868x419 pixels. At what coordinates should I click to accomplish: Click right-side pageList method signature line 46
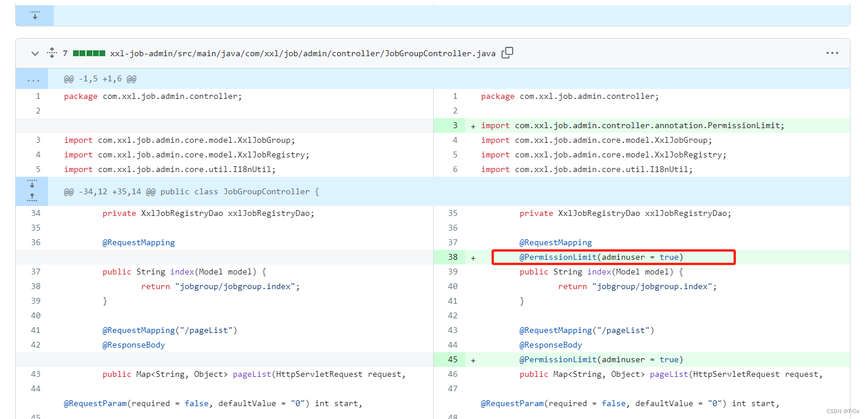tap(671, 374)
